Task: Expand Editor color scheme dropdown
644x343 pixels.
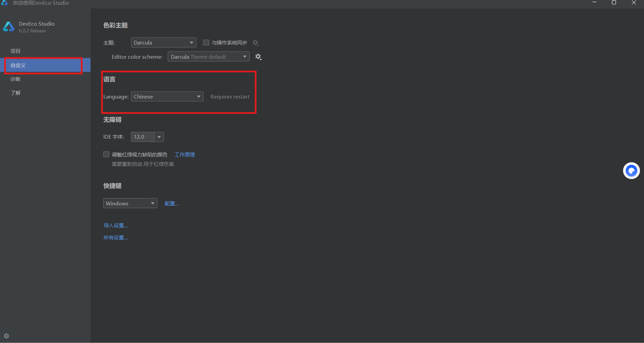Action: [x=209, y=57]
